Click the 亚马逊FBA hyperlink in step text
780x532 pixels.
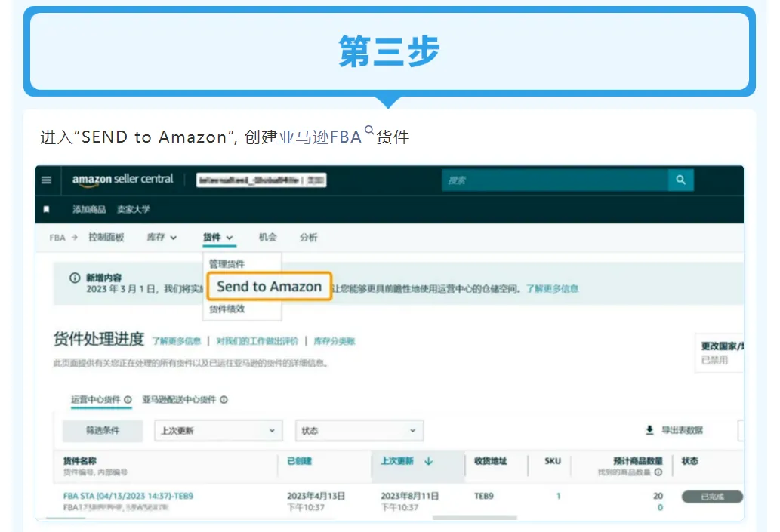(x=320, y=137)
